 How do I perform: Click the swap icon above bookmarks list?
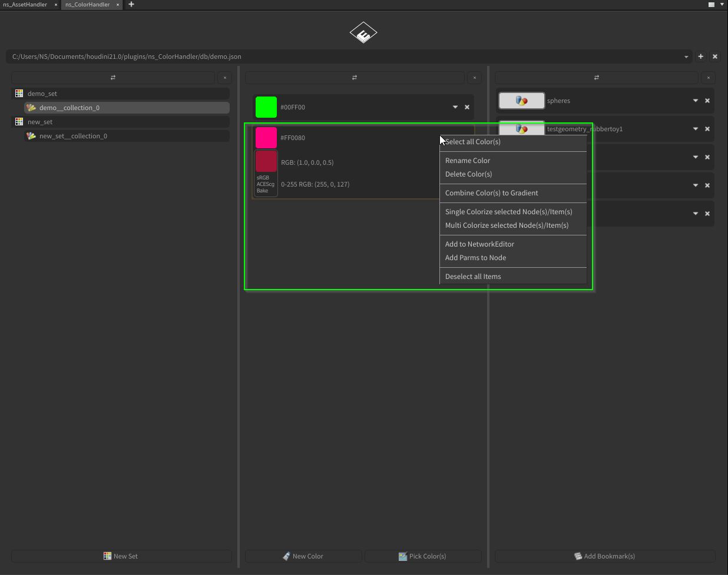596,78
